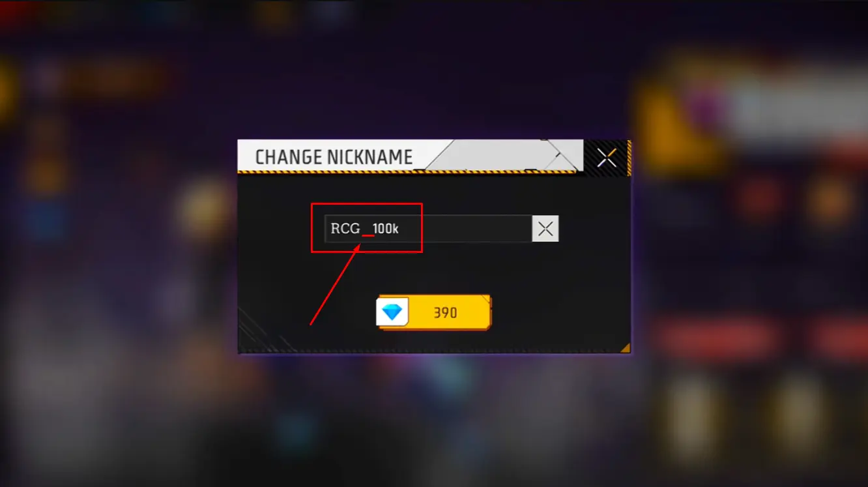868x487 pixels.
Task: Click the blue diamond currency icon
Action: (392, 312)
